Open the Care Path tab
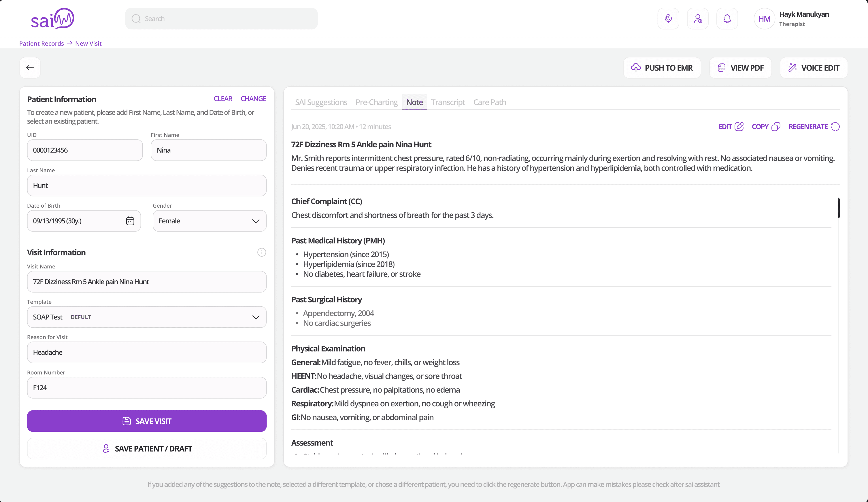This screenshot has width=868, height=502. [489, 102]
